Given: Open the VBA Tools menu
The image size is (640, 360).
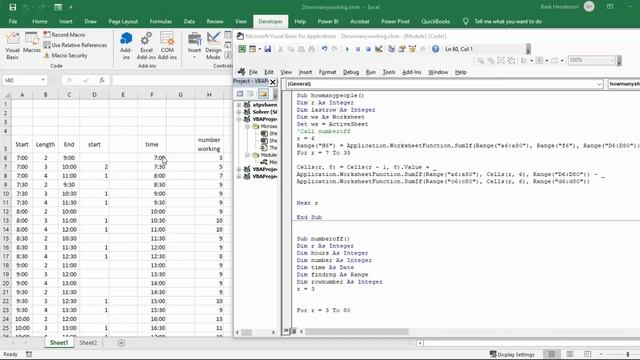Looking at the screenshot, I should point(389,72).
